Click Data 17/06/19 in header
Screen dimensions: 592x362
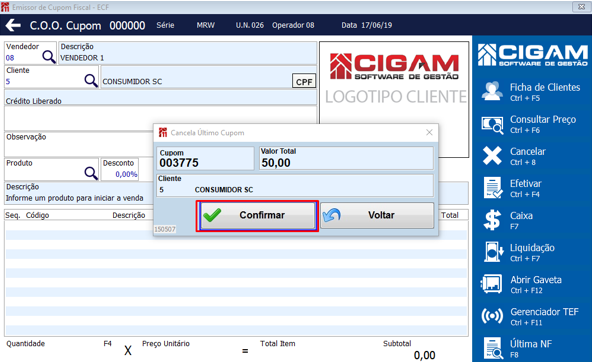pos(367,25)
